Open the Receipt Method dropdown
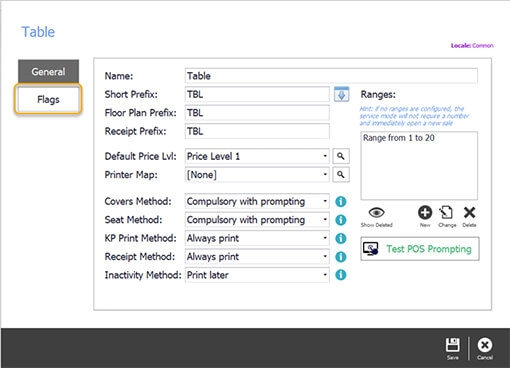Screen dimensions: 510x368 (x=325, y=257)
